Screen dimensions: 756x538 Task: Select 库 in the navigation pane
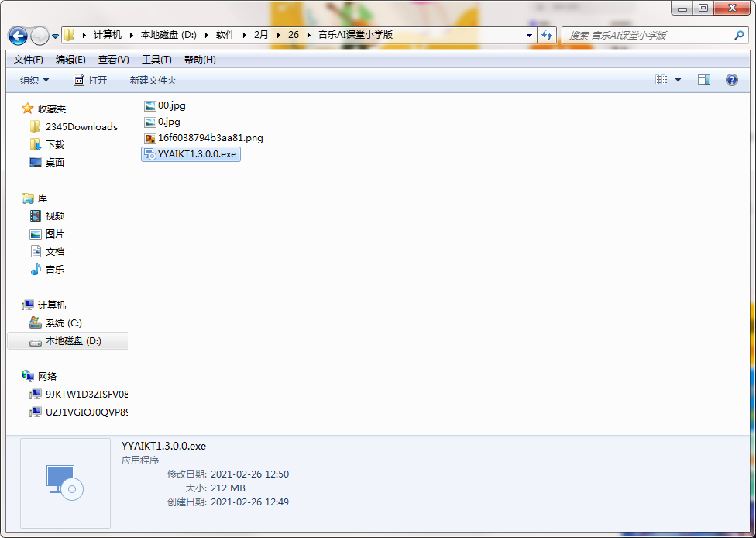(43, 198)
